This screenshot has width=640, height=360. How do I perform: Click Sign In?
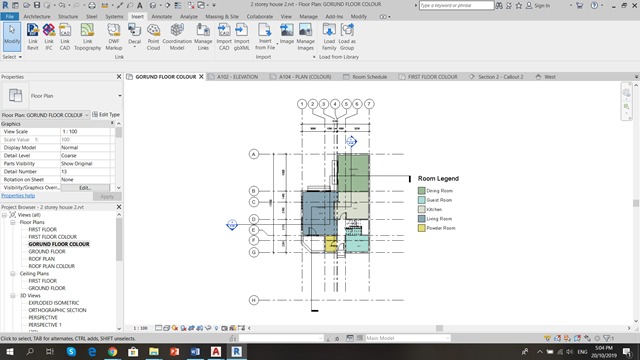(538, 5)
